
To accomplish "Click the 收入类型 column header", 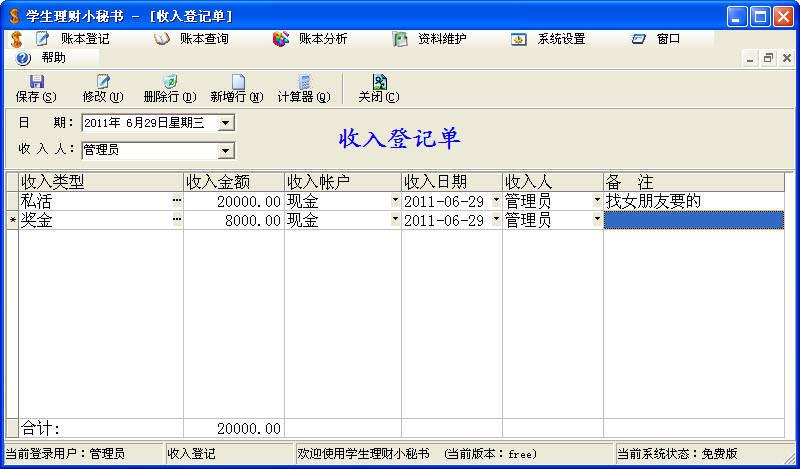I will 101,182.
